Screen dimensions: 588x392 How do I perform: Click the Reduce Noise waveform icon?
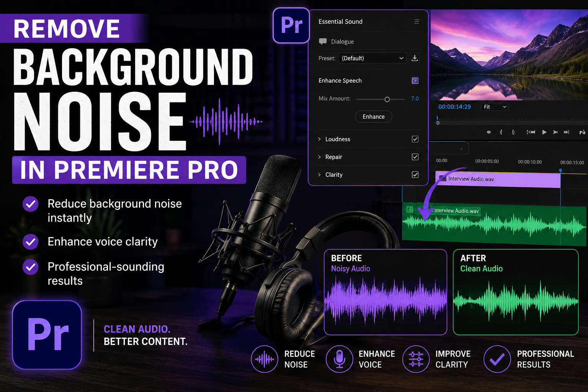point(265,359)
